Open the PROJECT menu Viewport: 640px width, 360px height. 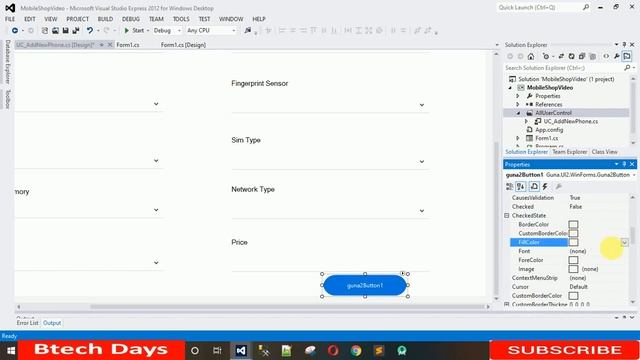[x=78, y=19]
